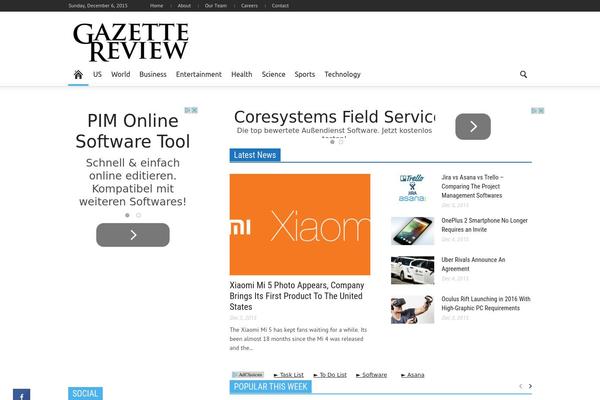Image resolution: width=600 pixels, height=400 pixels.
Task: Click the Facebook share icon at bottom left
Action: coord(20,394)
